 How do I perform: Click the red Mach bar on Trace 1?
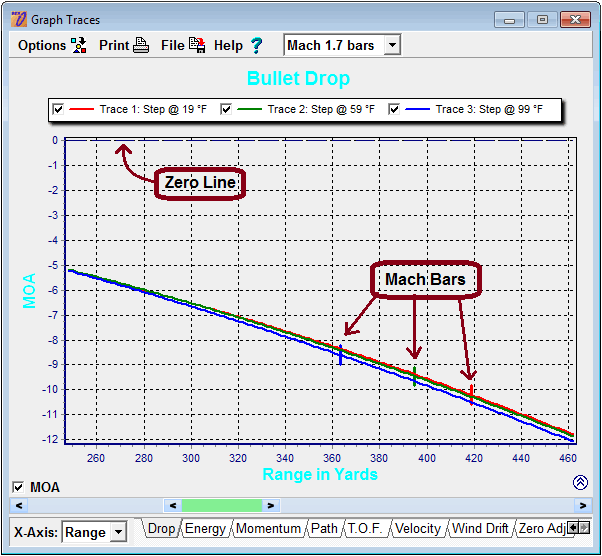(x=471, y=395)
